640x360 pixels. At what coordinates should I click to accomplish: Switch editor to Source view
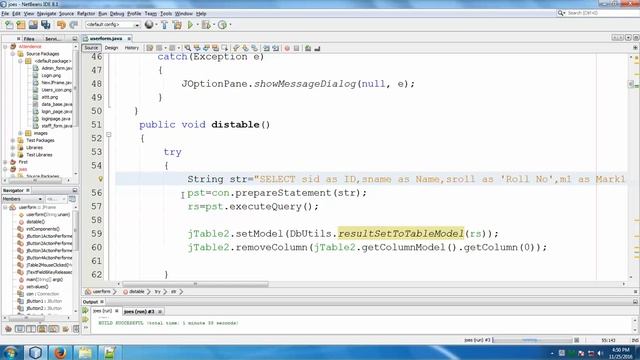click(x=91, y=48)
